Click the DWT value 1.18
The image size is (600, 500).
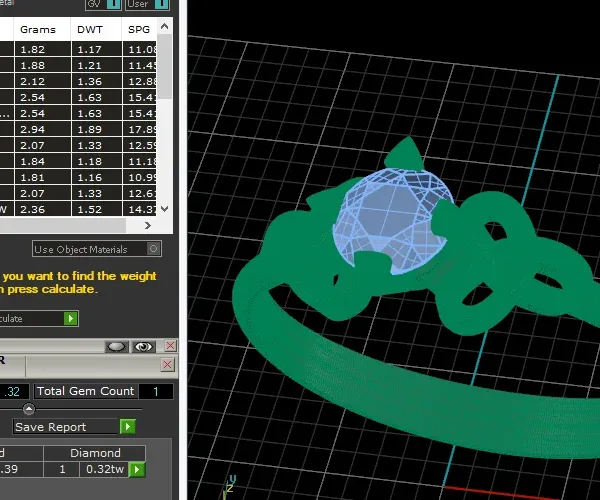click(x=96, y=161)
